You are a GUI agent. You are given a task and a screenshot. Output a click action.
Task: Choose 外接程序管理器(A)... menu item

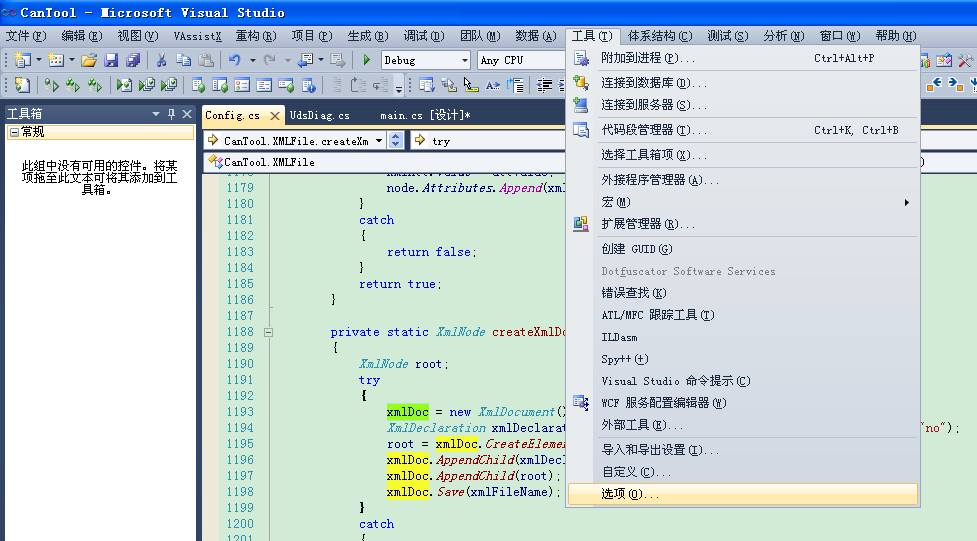[743, 180]
